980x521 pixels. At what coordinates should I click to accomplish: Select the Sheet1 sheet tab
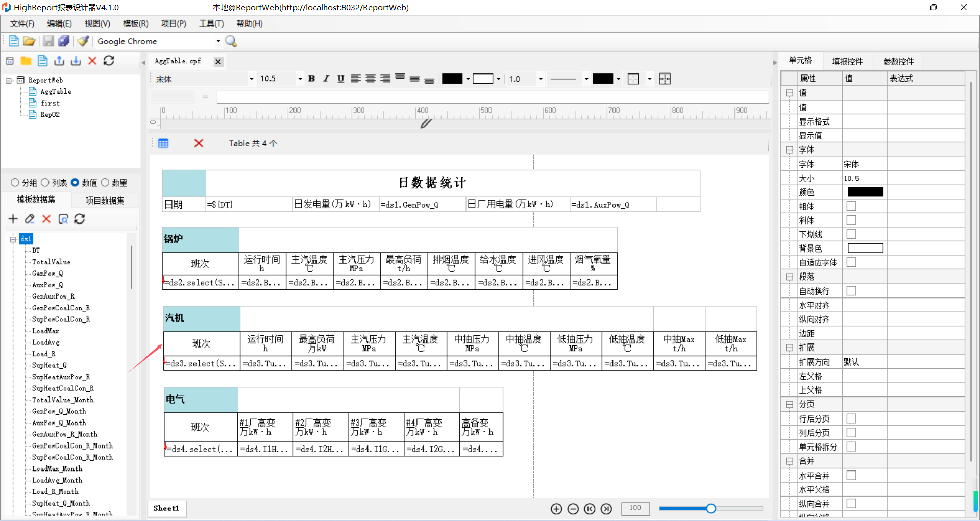166,508
